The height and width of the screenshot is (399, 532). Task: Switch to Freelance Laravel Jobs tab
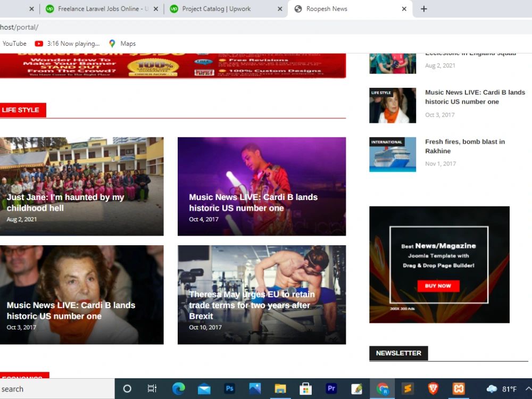(102, 9)
